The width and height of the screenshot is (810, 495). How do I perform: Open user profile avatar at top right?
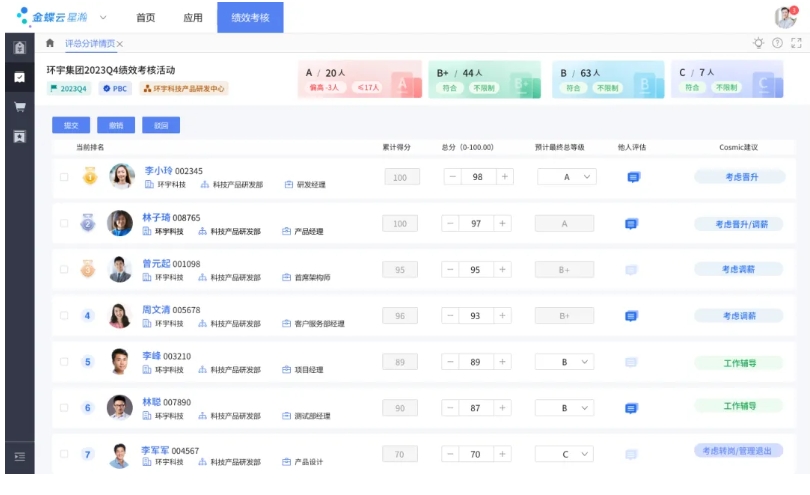786,17
